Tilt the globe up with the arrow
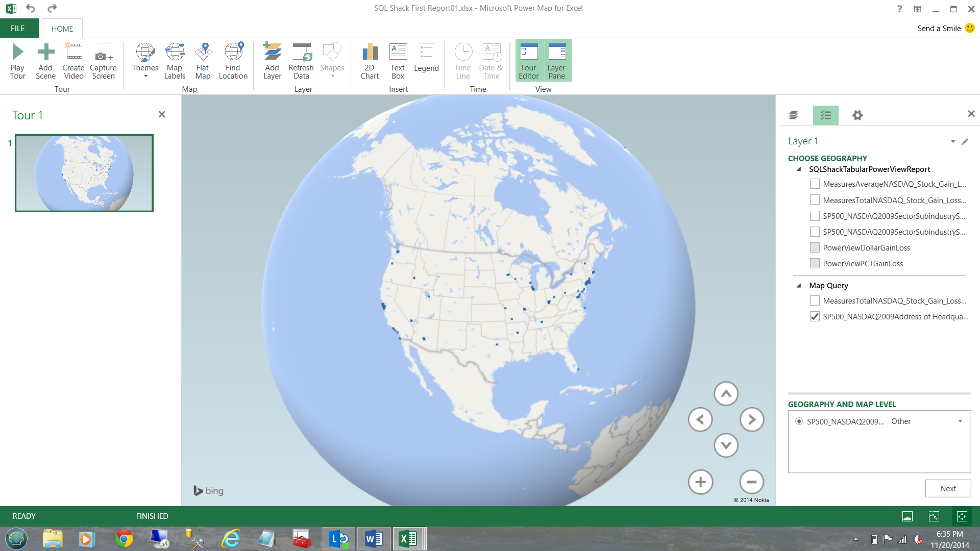Viewport: 980px width, 551px height. [x=726, y=394]
